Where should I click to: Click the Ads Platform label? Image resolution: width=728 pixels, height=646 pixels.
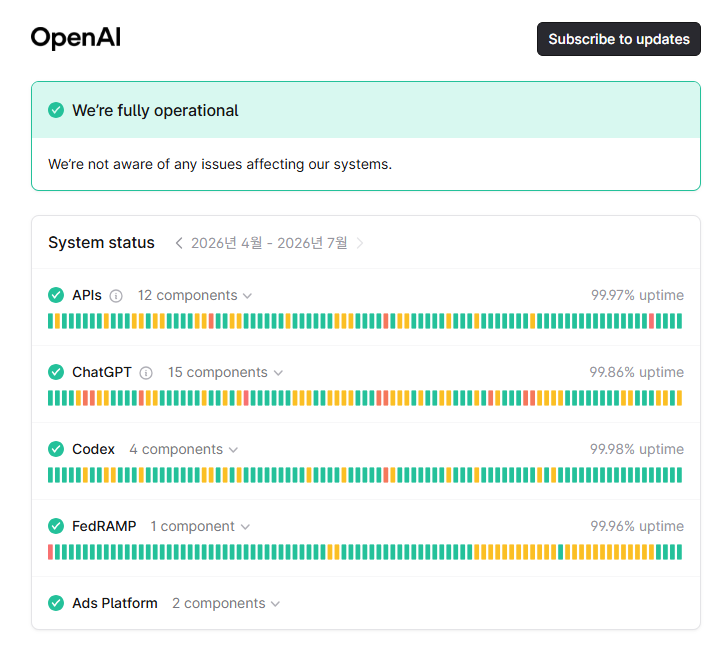point(115,604)
